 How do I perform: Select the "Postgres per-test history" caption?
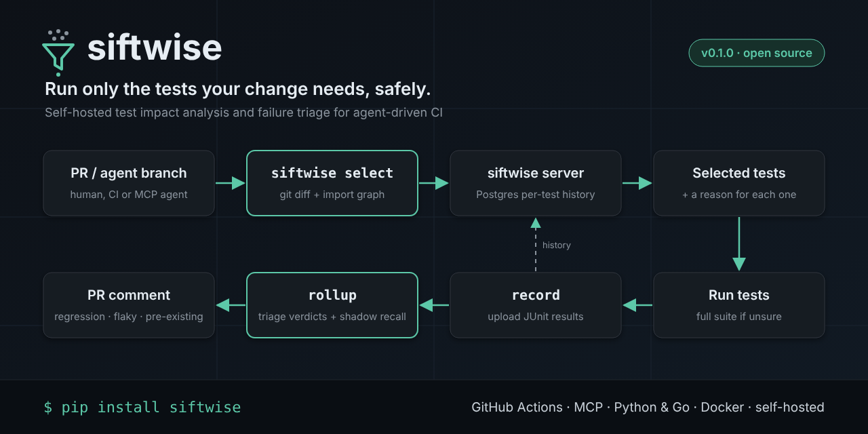coord(536,195)
